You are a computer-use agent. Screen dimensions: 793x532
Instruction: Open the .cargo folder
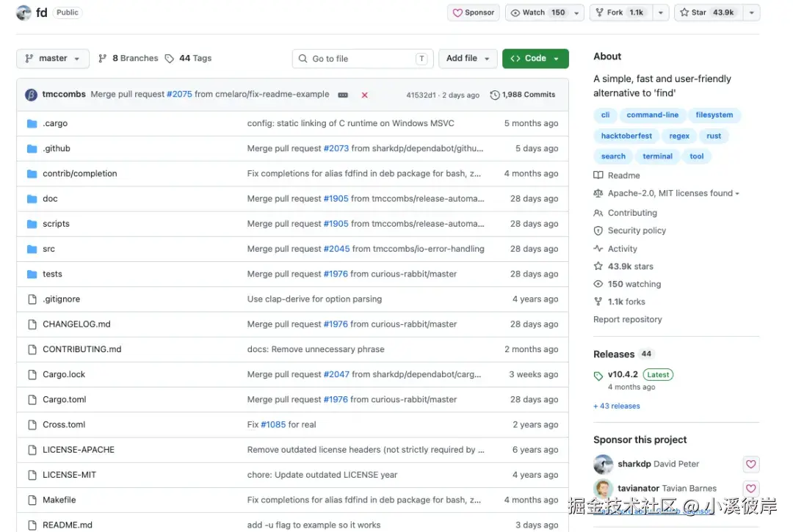pyautogui.click(x=55, y=123)
